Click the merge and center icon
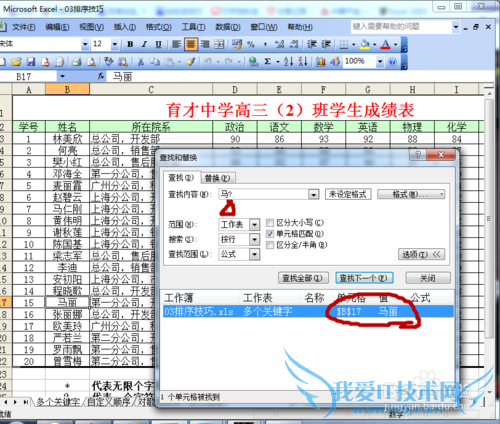The width and height of the screenshot is (500, 424). 219,44
